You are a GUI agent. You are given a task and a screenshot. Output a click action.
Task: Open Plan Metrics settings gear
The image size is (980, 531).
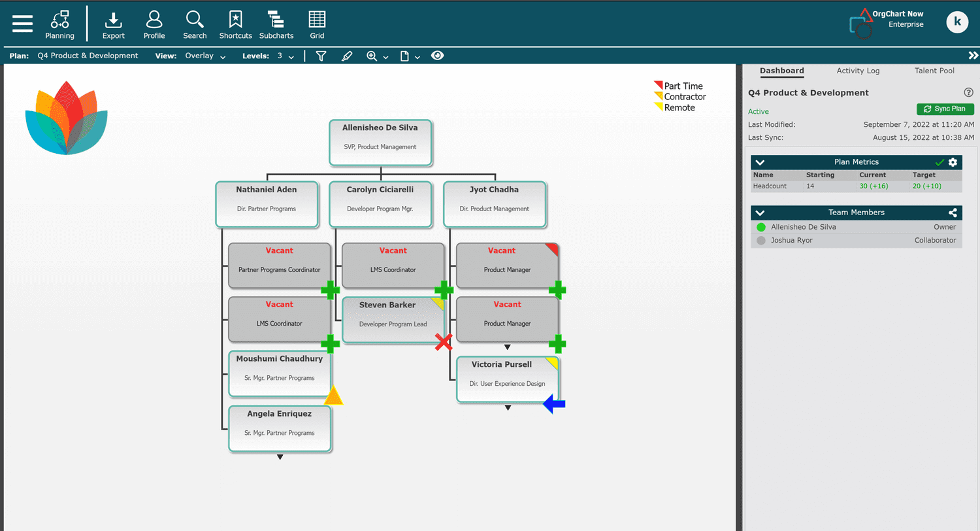tap(953, 162)
